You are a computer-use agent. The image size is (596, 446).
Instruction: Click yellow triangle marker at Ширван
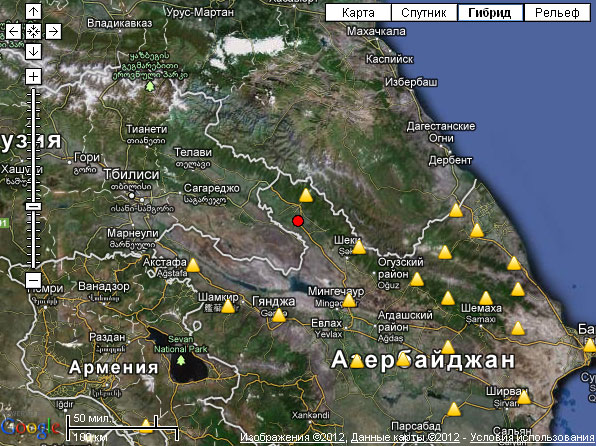524,397
